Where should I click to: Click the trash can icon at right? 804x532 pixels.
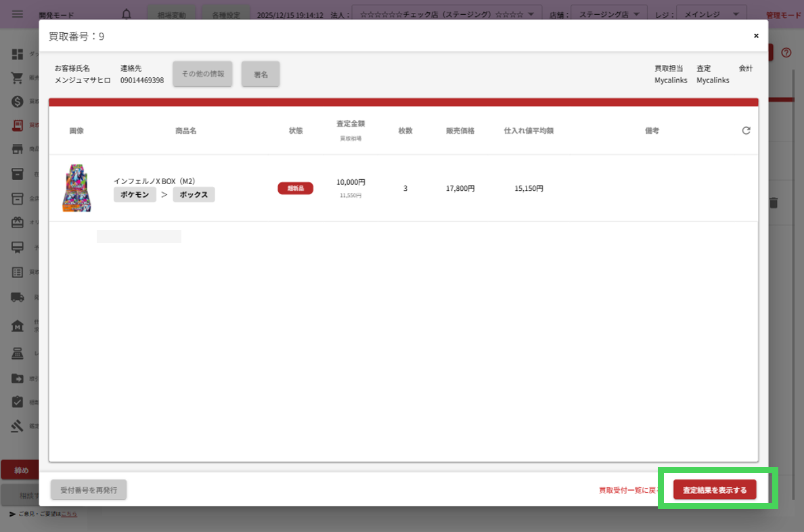click(774, 202)
